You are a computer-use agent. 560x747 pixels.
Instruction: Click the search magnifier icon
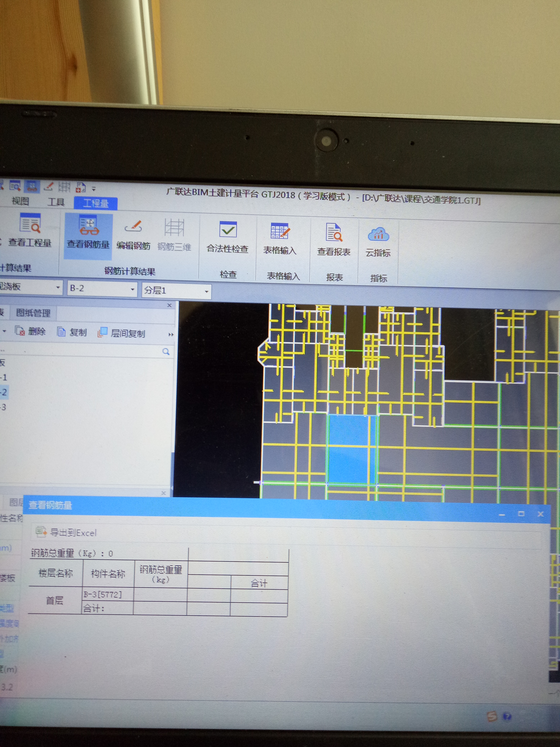(x=166, y=352)
